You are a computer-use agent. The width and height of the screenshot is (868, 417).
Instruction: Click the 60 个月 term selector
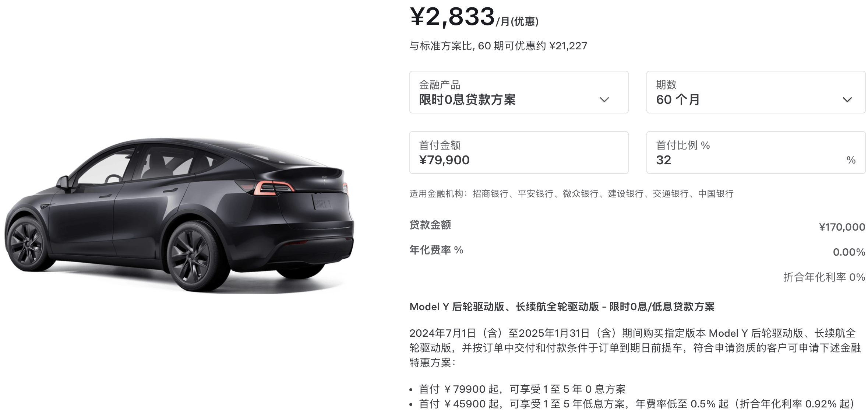point(756,92)
